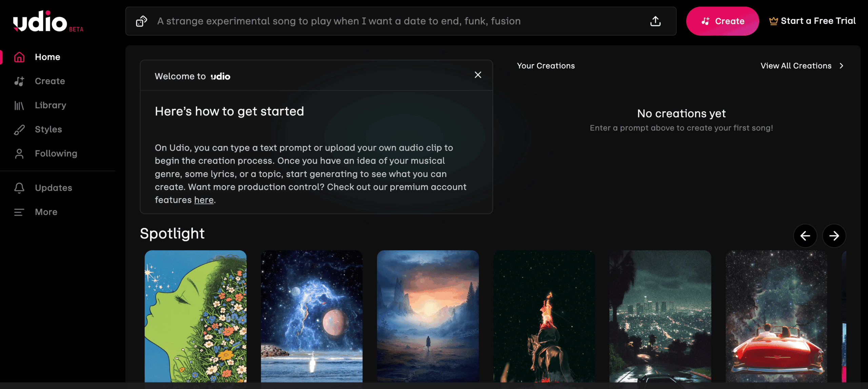The width and height of the screenshot is (868, 389).
Task: Click 'Here's how to get started' heading
Action: point(229,112)
